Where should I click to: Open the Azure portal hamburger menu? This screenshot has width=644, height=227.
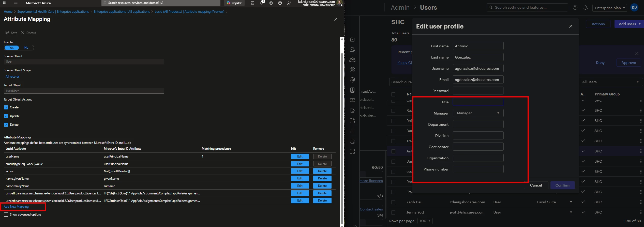tap(16, 3)
